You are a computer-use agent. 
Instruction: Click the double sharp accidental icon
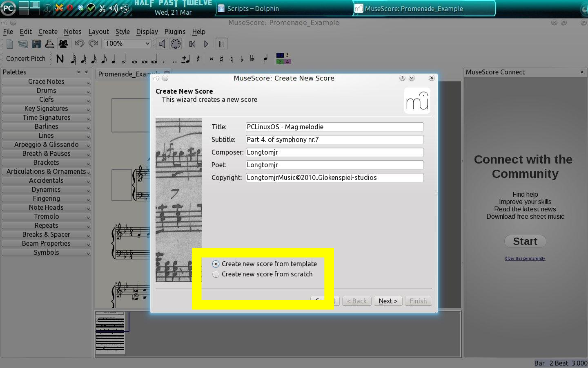pyautogui.click(x=211, y=59)
